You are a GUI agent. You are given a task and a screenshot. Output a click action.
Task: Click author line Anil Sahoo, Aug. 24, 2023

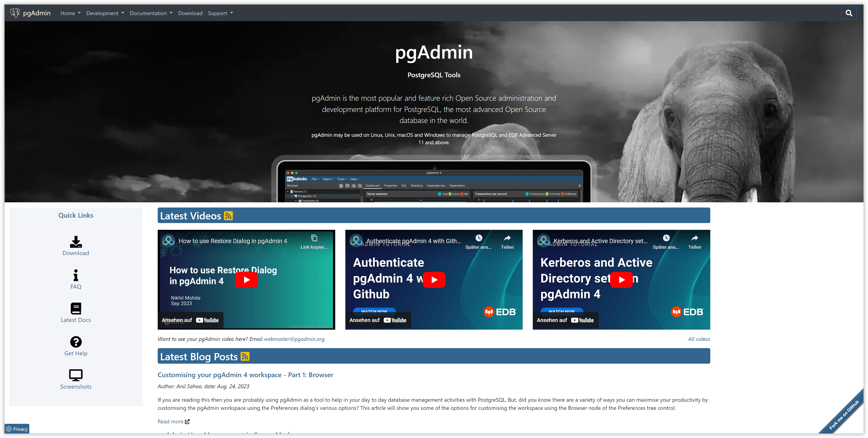[x=203, y=386]
